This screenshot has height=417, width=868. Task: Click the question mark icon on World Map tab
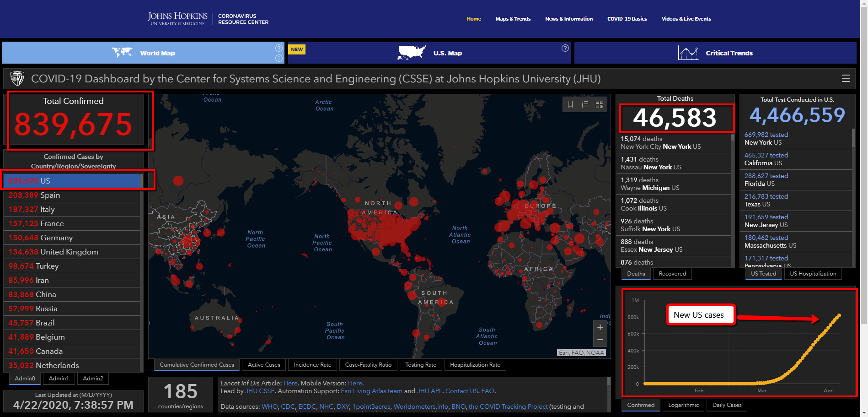pyautogui.click(x=279, y=48)
